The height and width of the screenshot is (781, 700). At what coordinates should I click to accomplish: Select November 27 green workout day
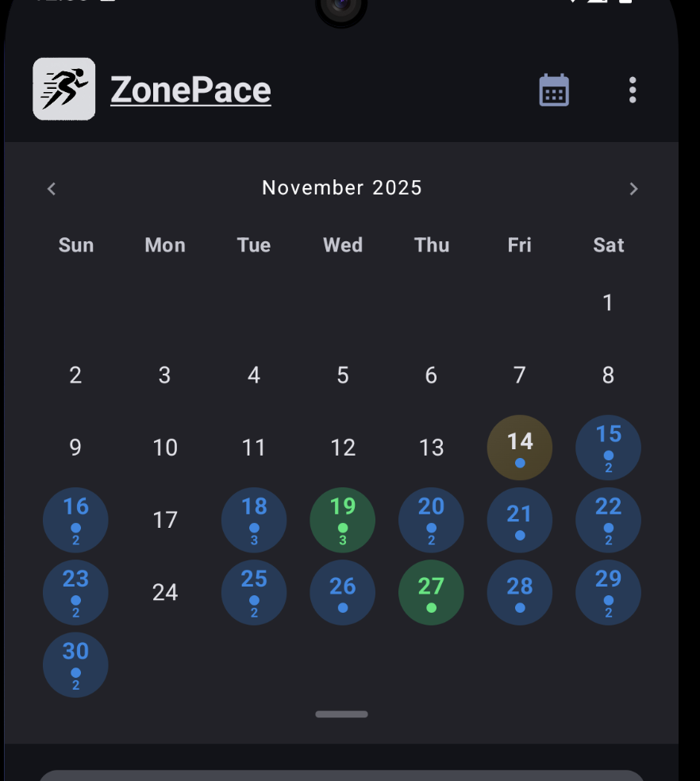pyautogui.click(x=431, y=592)
